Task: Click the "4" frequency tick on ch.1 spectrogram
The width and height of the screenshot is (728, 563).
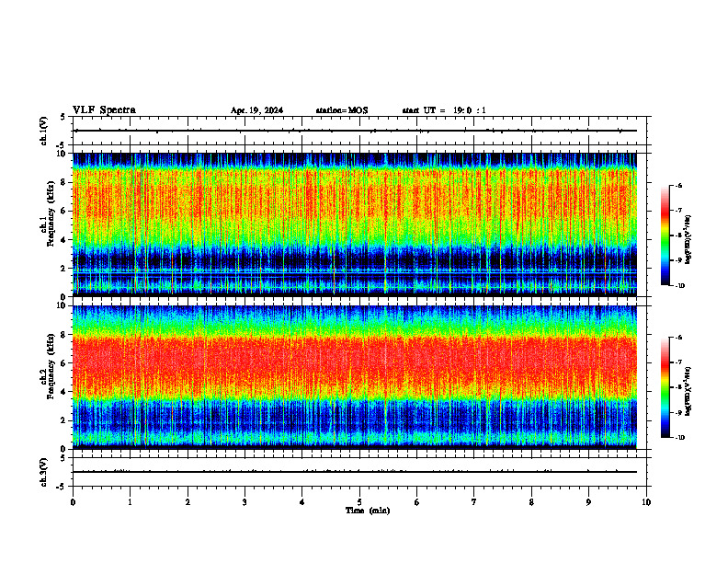Action: tap(63, 240)
